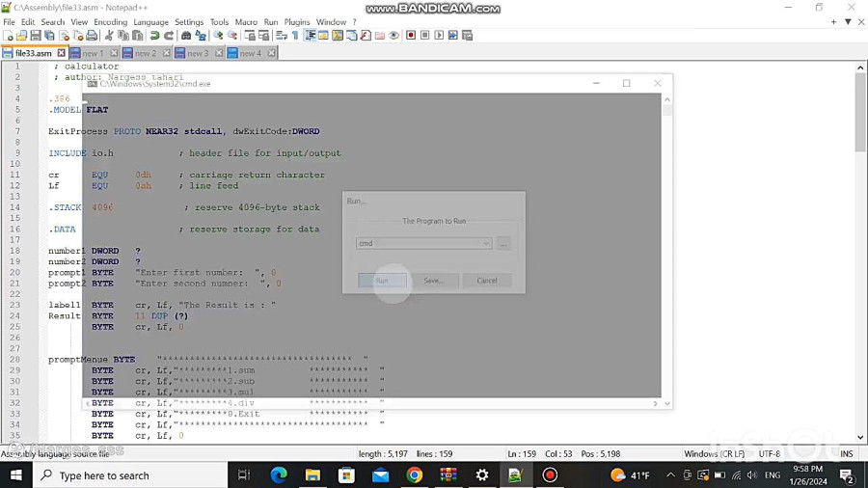Click the Paste toolbar icon

click(x=137, y=36)
